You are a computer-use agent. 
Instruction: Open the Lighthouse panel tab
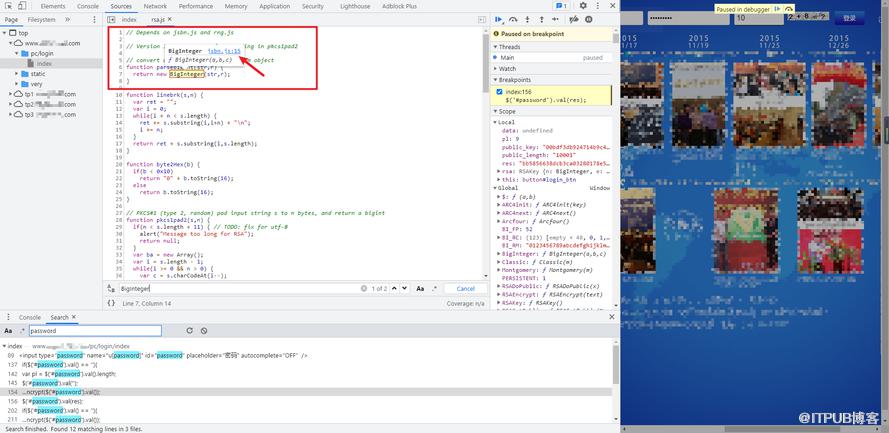[355, 6]
